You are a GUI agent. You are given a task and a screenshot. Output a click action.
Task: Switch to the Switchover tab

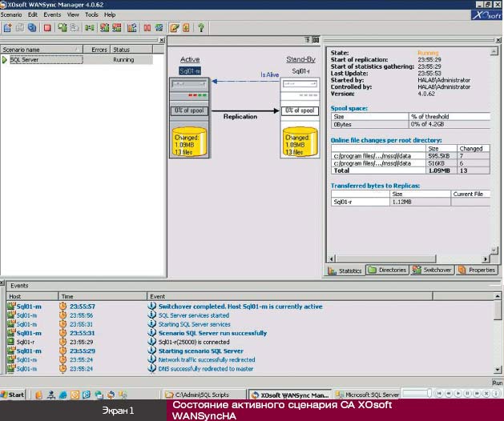432,271
